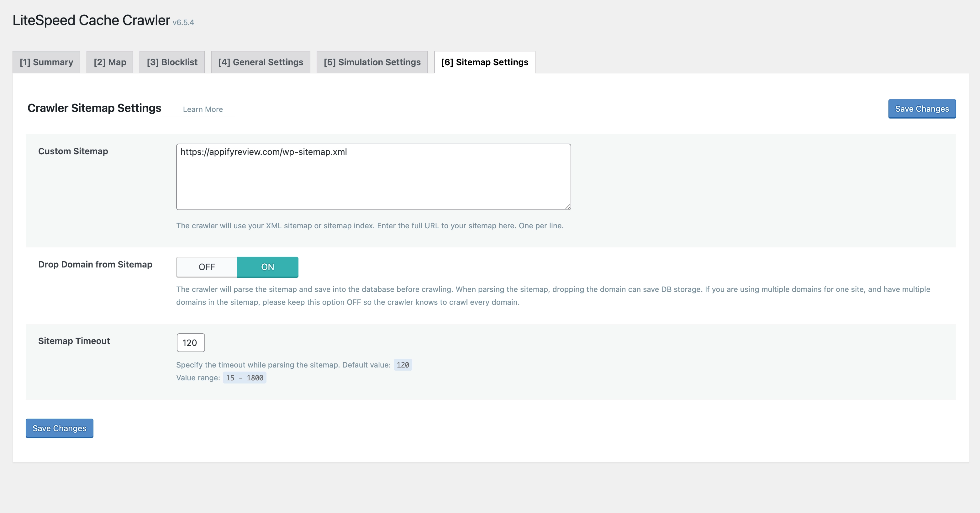Image resolution: width=980 pixels, height=513 pixels.
Task: Click the value range 15 - 1800 badge
Action: click(x=245, y=378)
